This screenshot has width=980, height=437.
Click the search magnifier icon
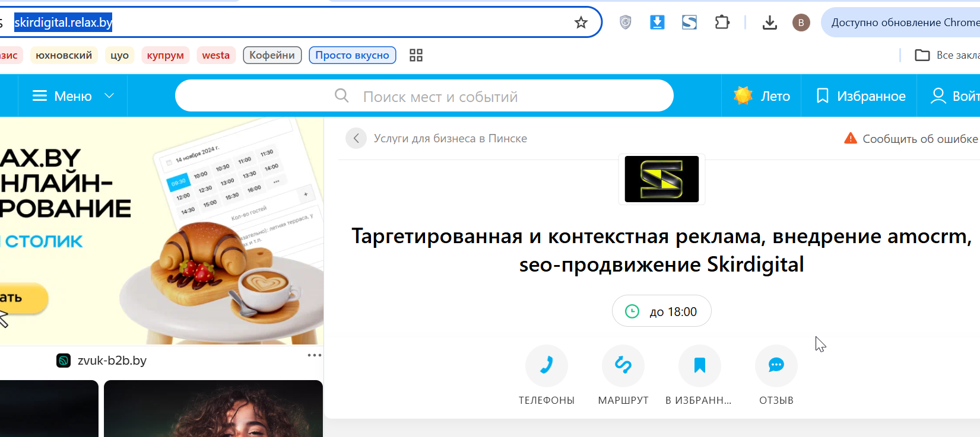click(x=341, y=95)
